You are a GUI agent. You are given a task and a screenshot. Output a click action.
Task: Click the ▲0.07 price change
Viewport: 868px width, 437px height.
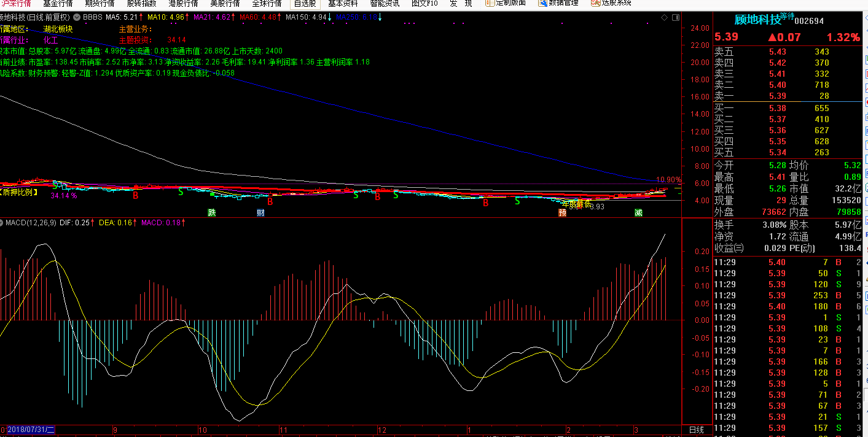(784, 37)
